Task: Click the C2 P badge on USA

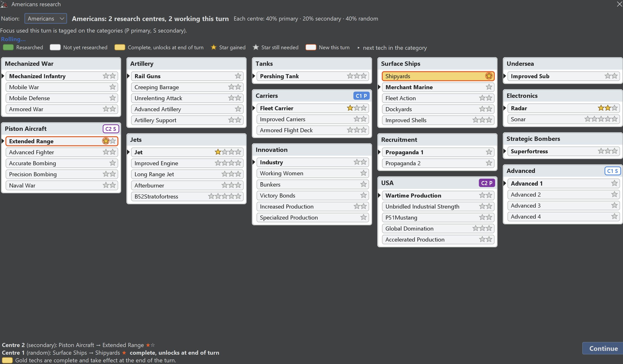Action: coord(487,183)
